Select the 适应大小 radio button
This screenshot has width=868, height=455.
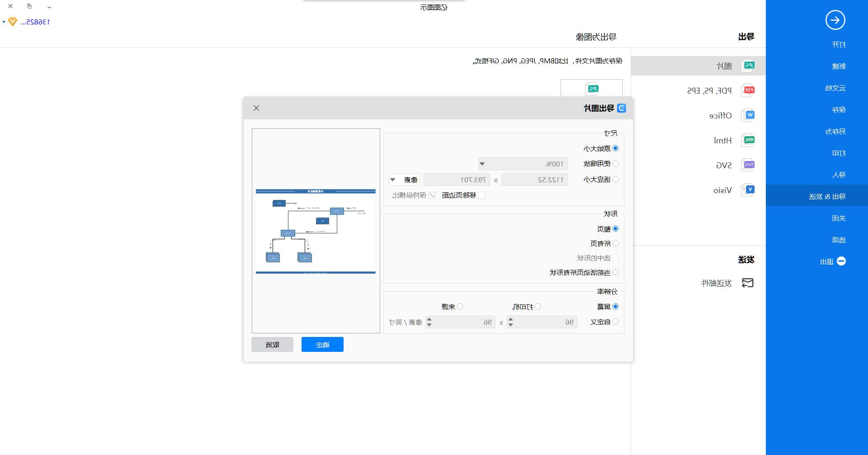[x=615, y=180]
